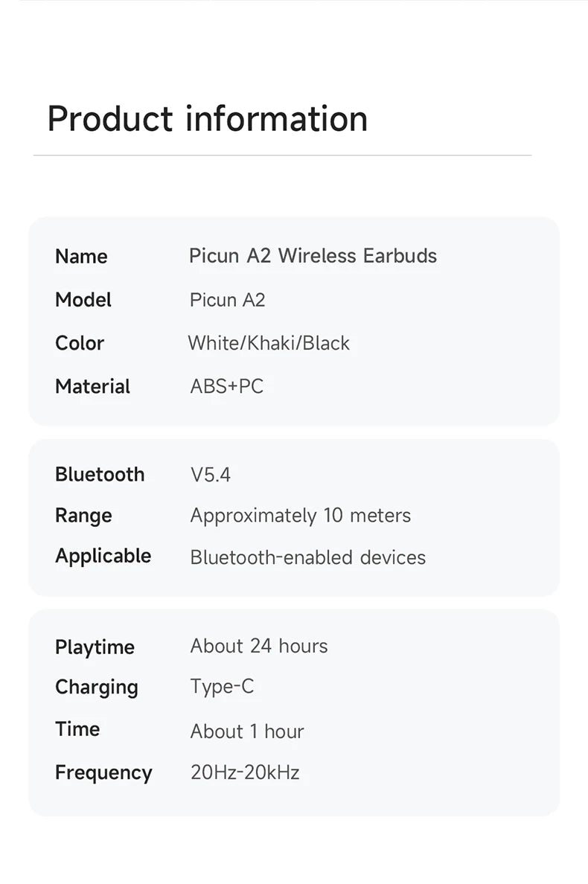Click About 1 hour time value

(x=247, y=731)
